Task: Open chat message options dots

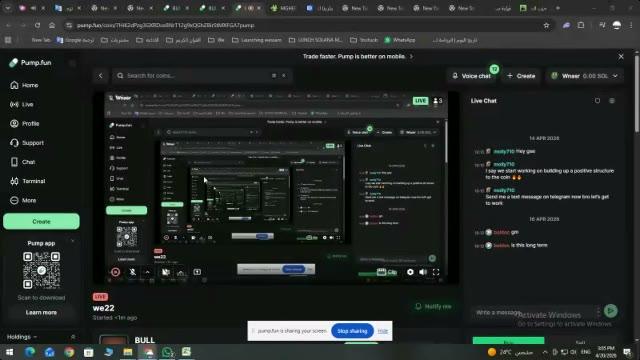Action: tap(598, 312)
